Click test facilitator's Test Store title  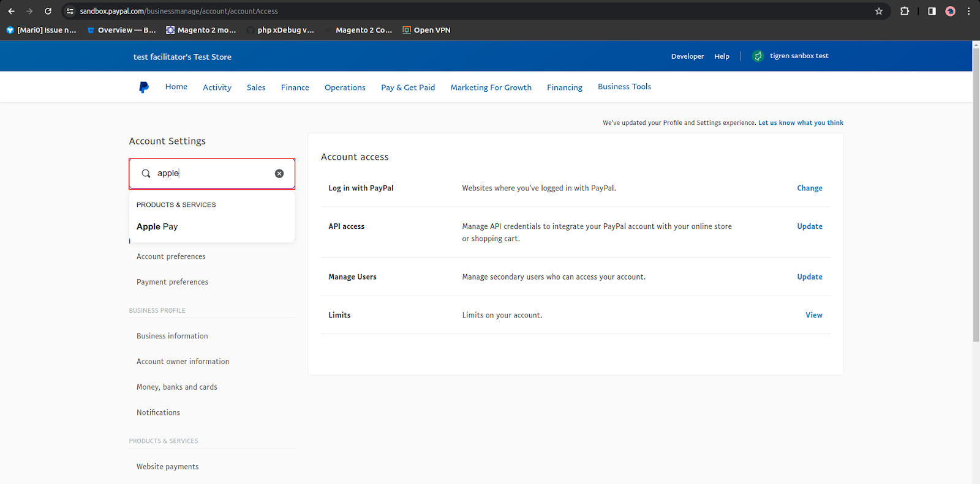(x=183, y=57)
